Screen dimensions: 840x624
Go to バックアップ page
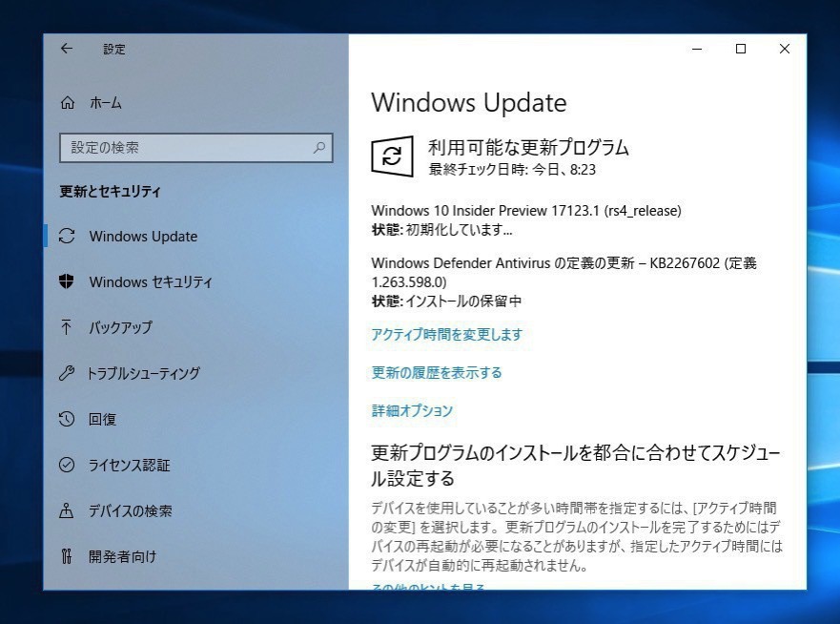coord(120,327)
